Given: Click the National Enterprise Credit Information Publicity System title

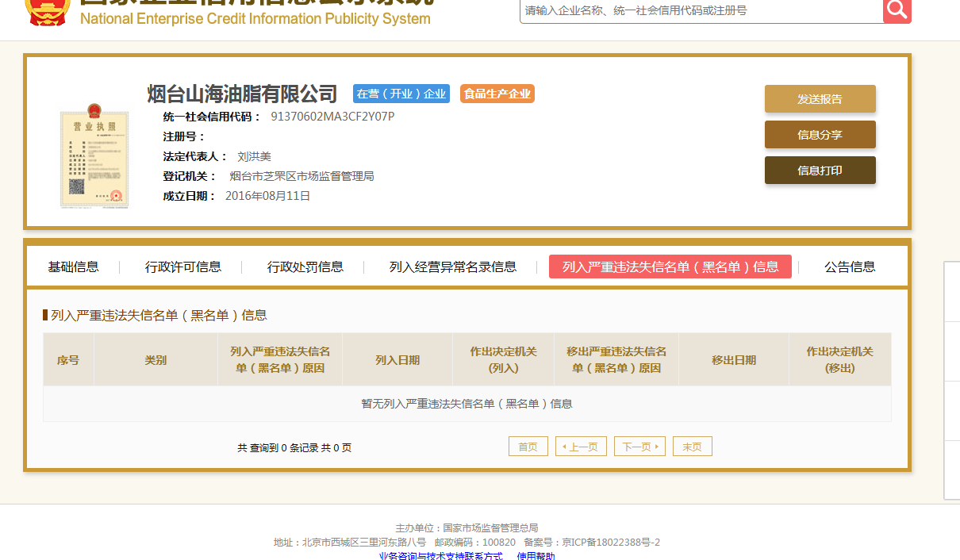Looking at the screenshot, I should [255, 18].
